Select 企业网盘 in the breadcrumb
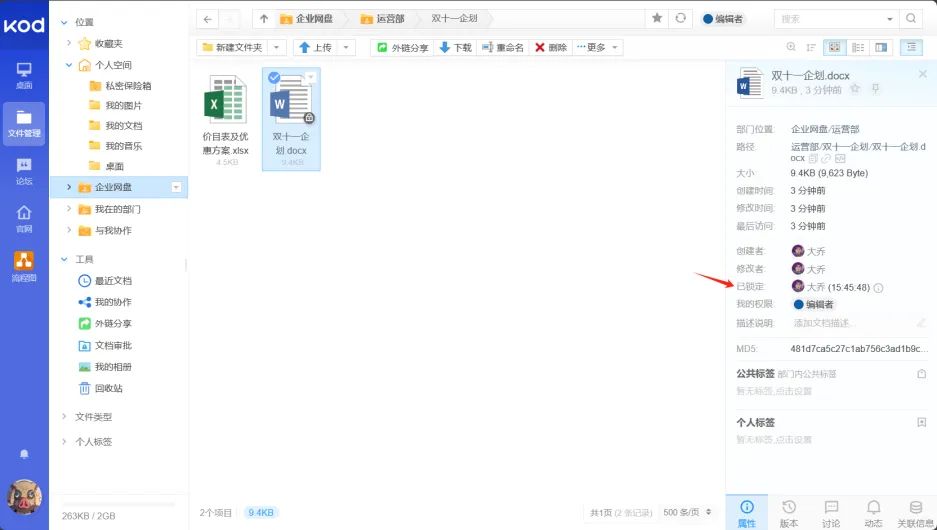The image size is (937, 530). tap(307, 19)
